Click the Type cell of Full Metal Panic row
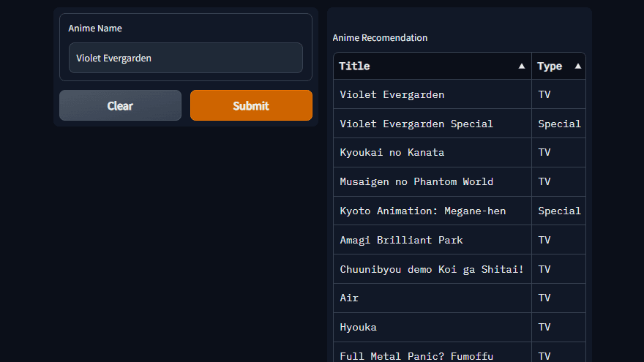The width and height of the screenshot is (644, 362). pos(558,352)
